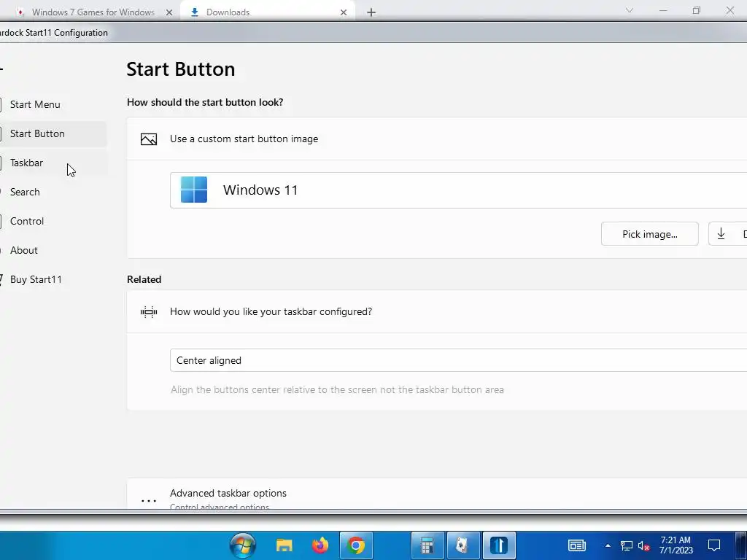
Task: Open the About page of Start11
Action: pyautogui.click(x=24, y=250)
